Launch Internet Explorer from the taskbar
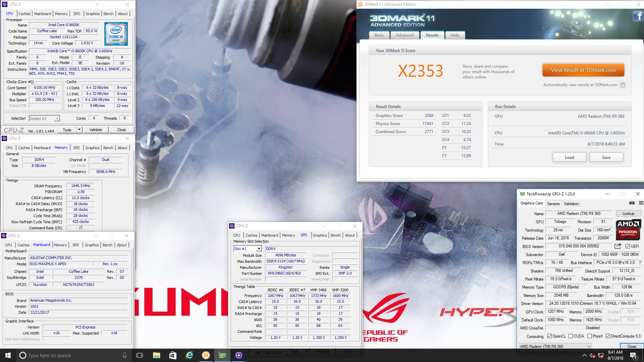Viewport: 644px width, 362px height. point(190,355)
